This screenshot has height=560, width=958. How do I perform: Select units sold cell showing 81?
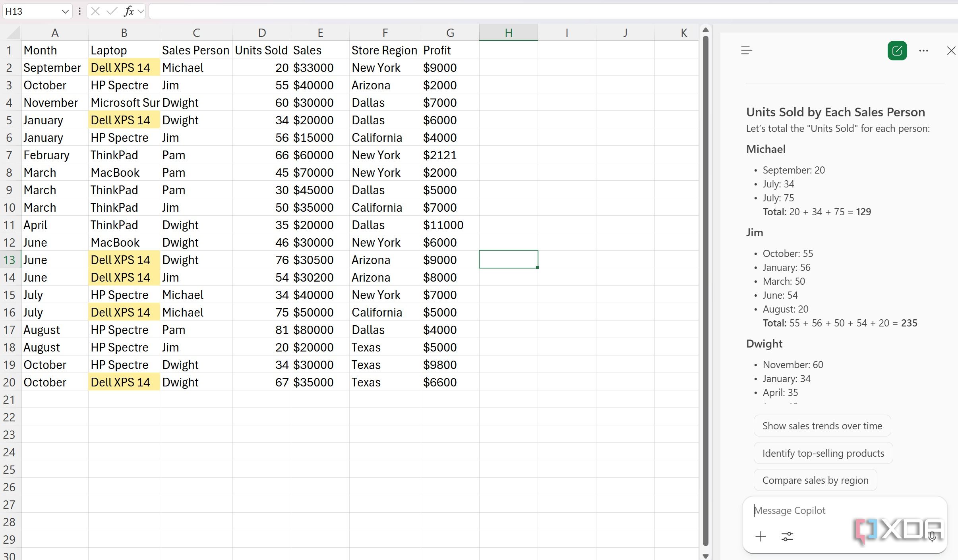pos(262,330)
